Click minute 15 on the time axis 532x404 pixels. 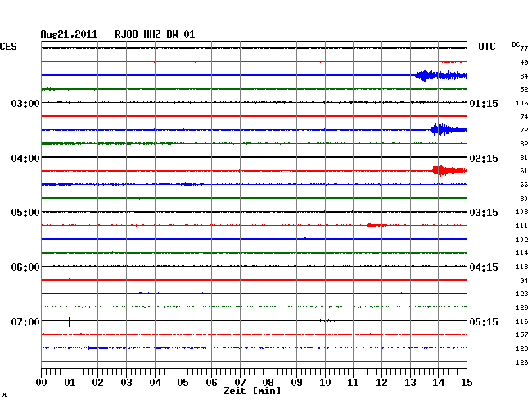(x=467, y=383)
